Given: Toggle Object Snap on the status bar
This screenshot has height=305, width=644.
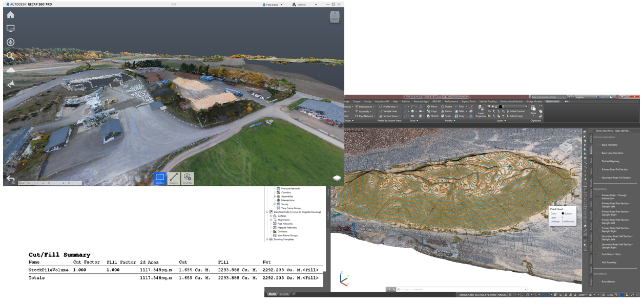Looking at the screenshot, I should 548,295.
